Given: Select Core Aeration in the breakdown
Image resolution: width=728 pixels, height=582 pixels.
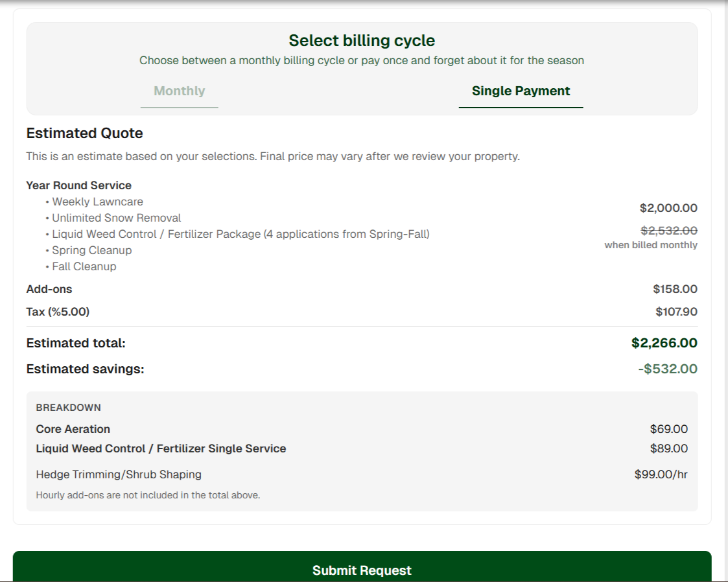Looking at the screenshot, I should [x=73, y=429].
